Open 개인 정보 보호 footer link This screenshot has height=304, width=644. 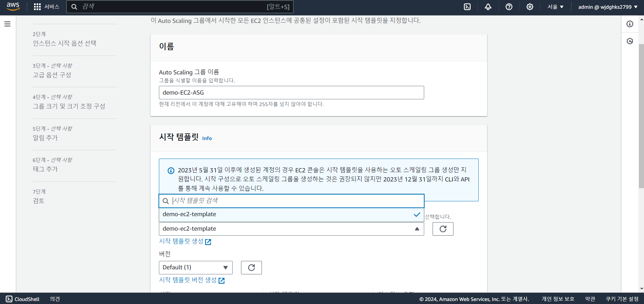pos(558,299)
